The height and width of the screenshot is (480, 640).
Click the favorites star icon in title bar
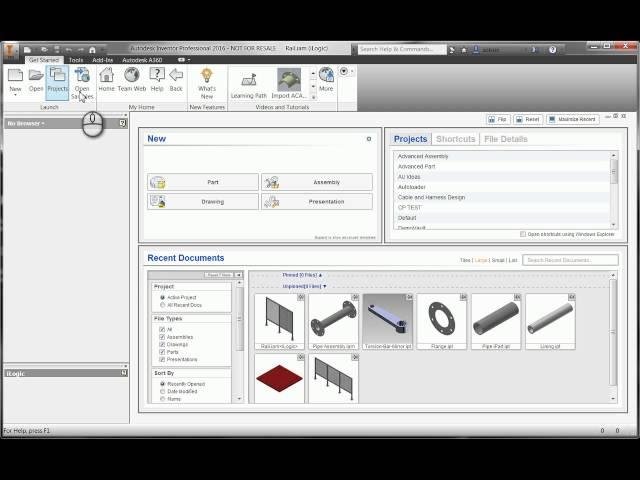tap(464, 50)
